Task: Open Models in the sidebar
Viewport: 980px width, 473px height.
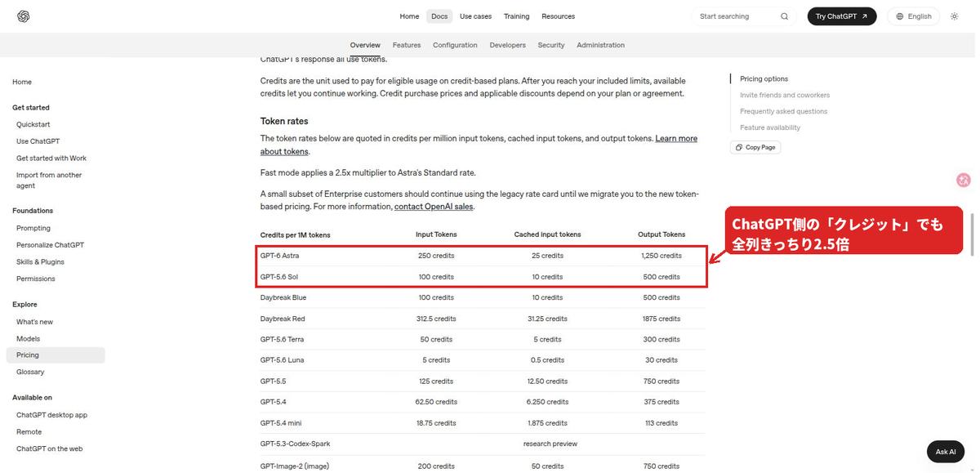Action: (28, 338)
